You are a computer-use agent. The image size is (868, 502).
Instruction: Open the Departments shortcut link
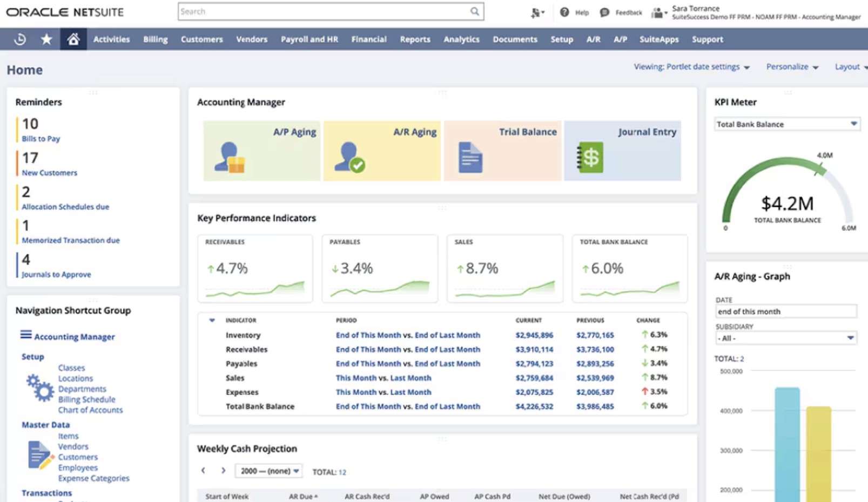(x=82, y=389)
